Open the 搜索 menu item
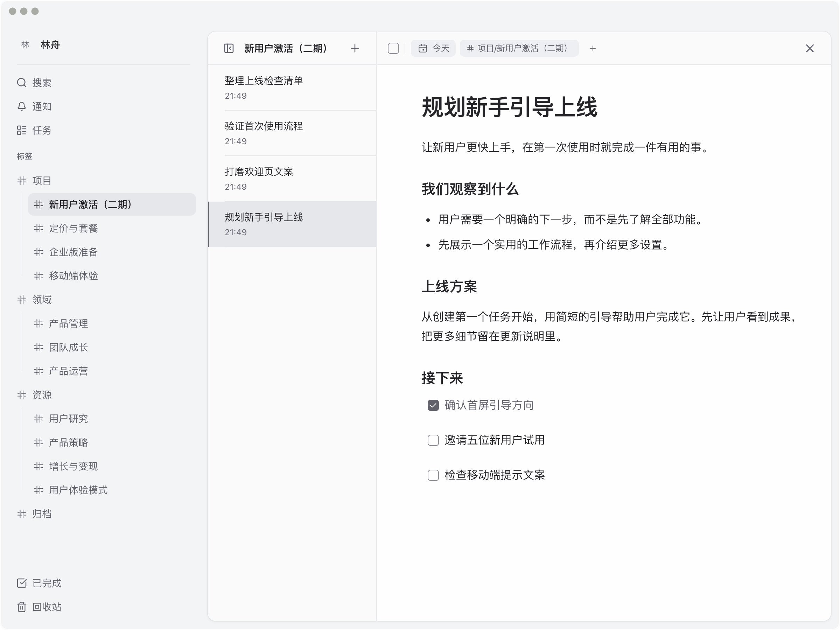This screenshot has height=630, width=840. coord(103,82)
